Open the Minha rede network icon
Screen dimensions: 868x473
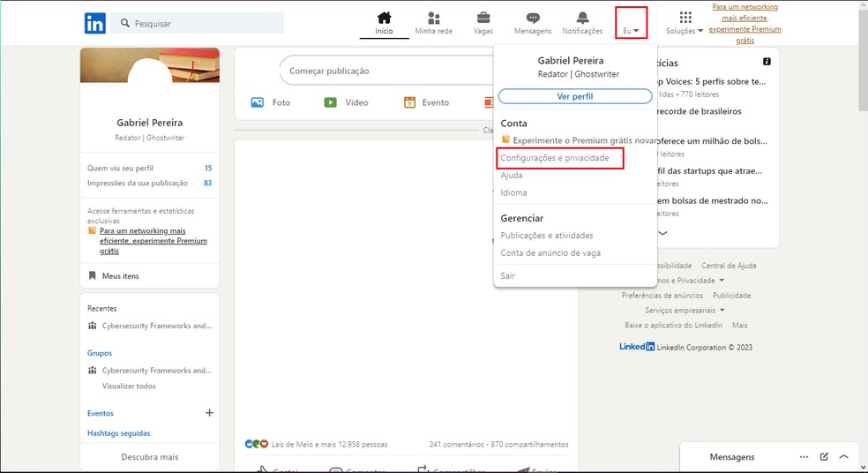pyautogui.click(x=433, y=18)
